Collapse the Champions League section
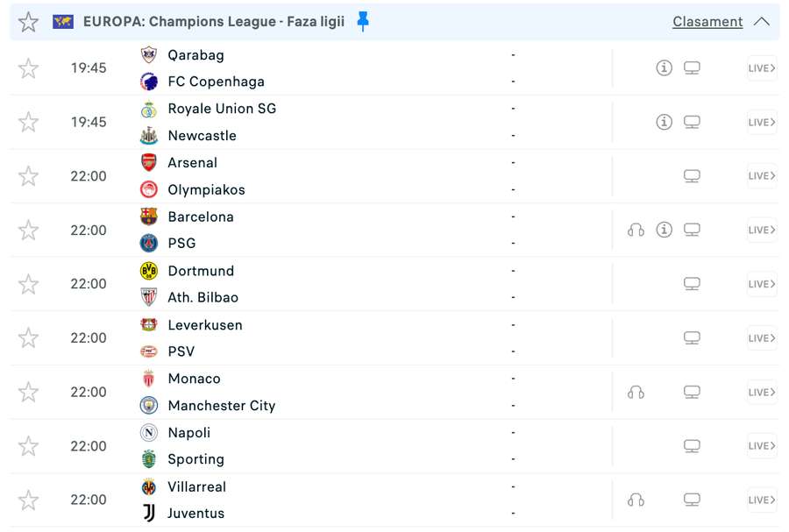 tap(762, 22)
